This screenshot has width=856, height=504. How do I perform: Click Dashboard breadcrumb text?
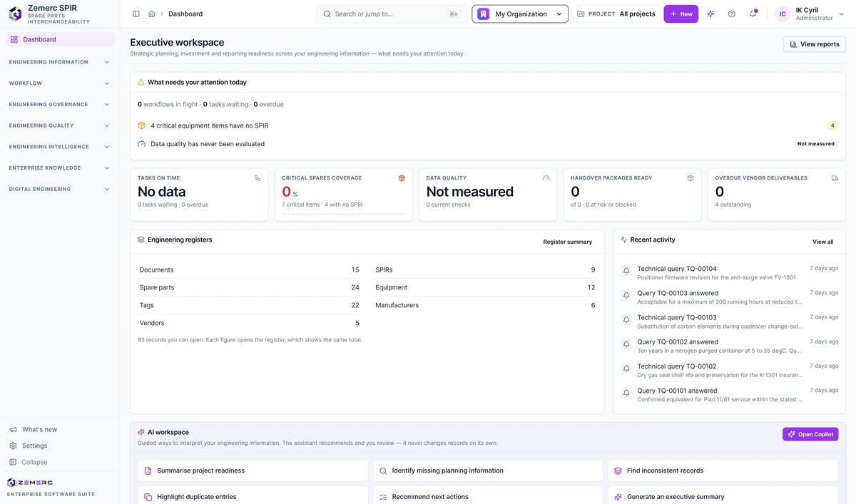(x=185, y=14)
